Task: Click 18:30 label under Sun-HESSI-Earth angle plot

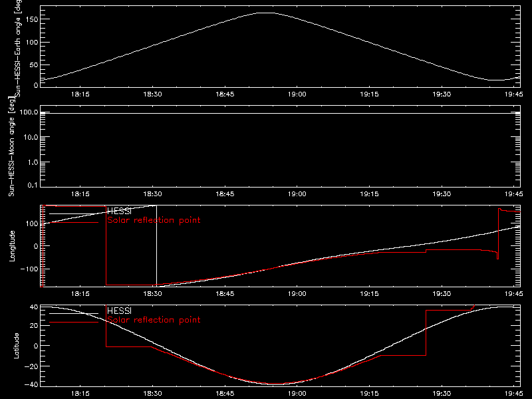Action: click(153, 94)
